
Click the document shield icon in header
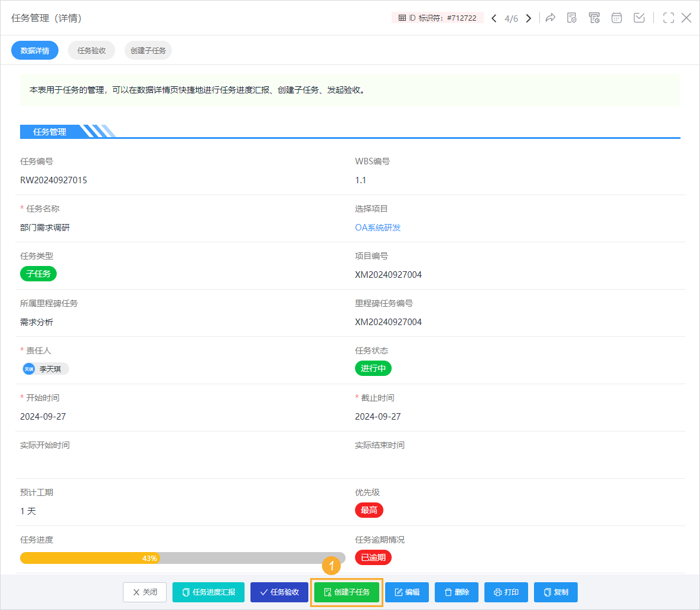pos(572,18)
